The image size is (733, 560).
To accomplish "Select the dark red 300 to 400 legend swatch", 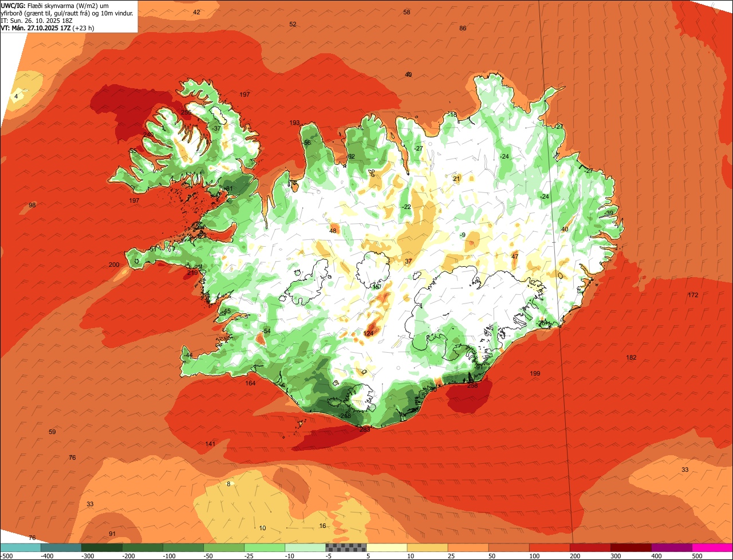I will coord(631,547).
